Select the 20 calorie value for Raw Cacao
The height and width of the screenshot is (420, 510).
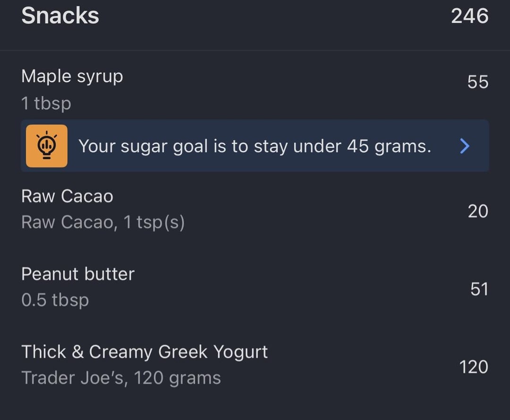[x=478, y=211]
